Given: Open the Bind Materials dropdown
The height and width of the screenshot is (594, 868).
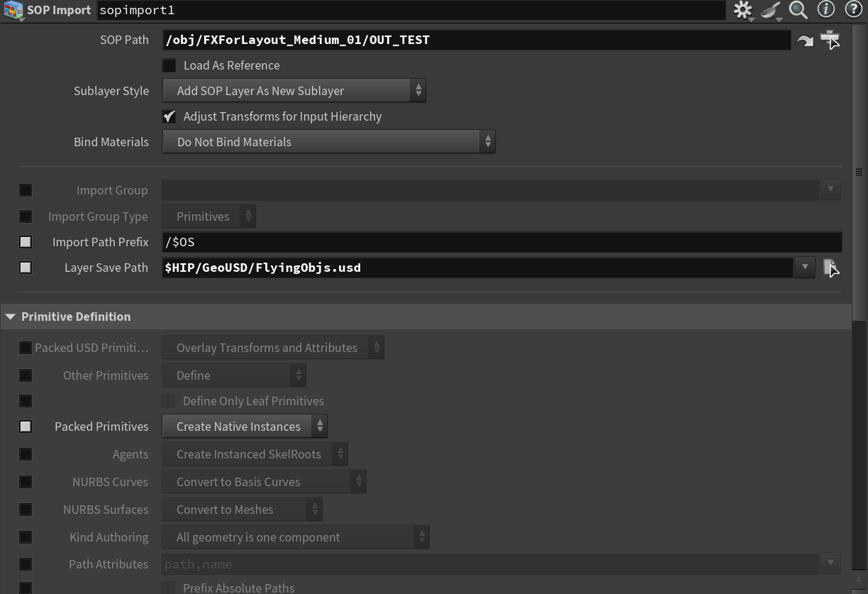Looking at the screenshot, I should [x=328, y=142].
